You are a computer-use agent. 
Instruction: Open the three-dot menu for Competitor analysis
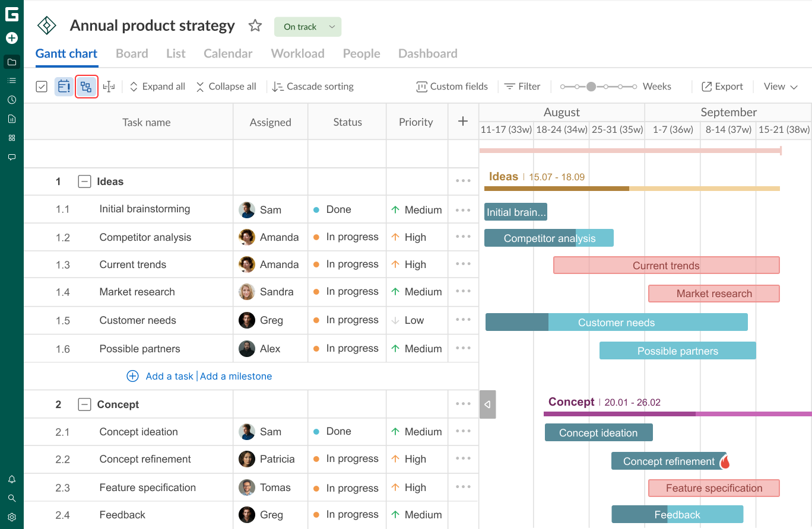pos(463,236)
